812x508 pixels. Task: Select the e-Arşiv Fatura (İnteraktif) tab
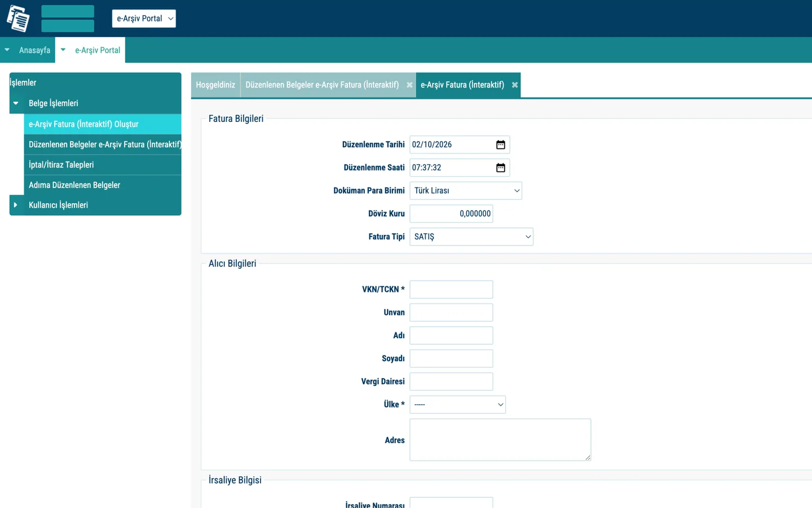pos(462,85)
